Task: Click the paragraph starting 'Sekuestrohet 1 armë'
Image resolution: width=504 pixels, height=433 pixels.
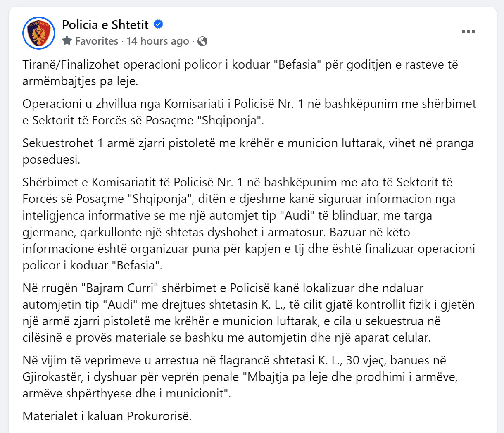Action: pyautogui.click(x=248, y=151)
